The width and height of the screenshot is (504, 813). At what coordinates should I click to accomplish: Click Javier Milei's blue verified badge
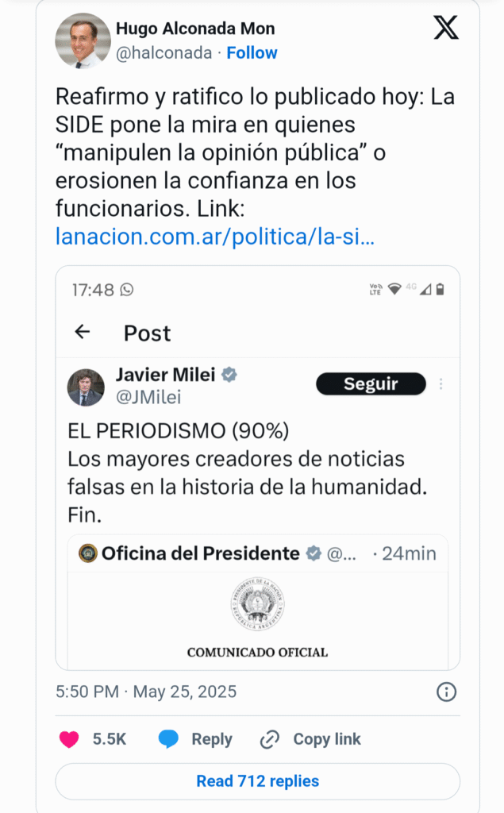(229, 375)
